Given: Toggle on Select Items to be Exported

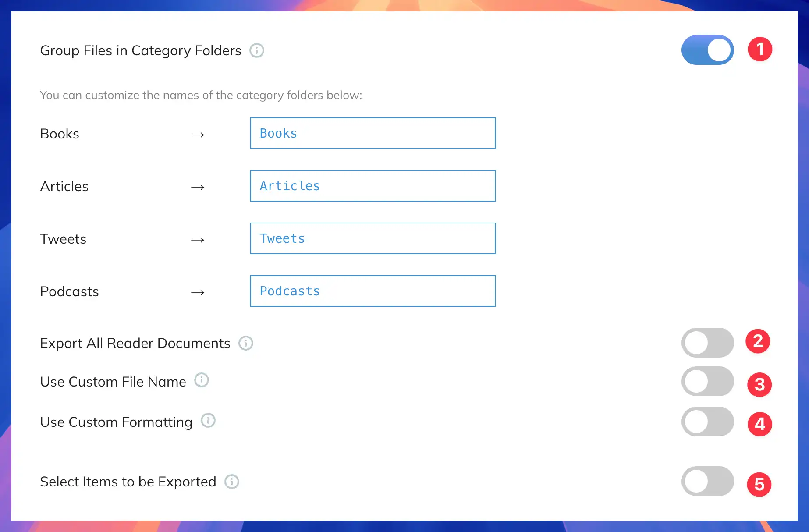Looking at the screenshot, I should point(708,481).
